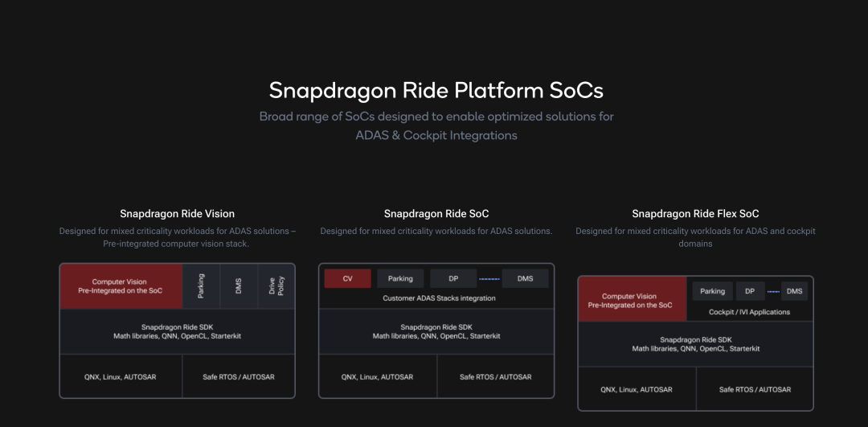Click Parking block in Ride SoC diagram
868x427 pixels.
(400, 278)
